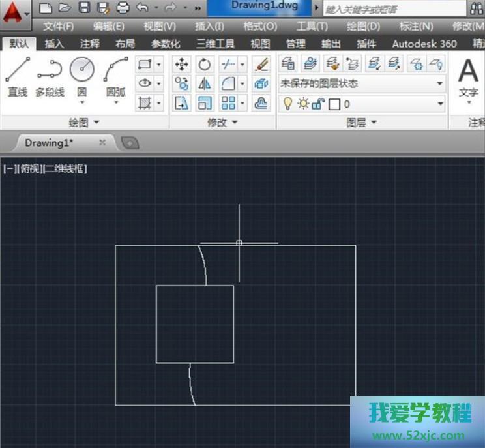Open the 文件(F) menu
Viewport: 485px width, 448px height.
click(x=58, y=26)
